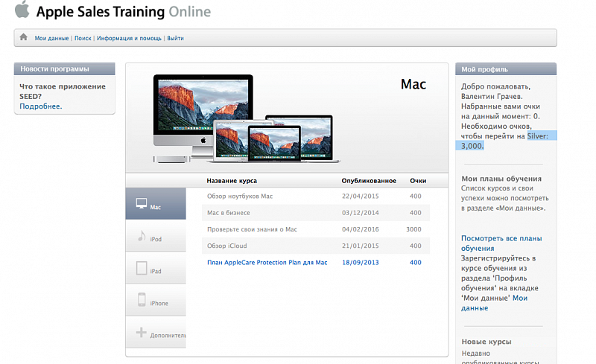Click Новости программы panel header

65,68
